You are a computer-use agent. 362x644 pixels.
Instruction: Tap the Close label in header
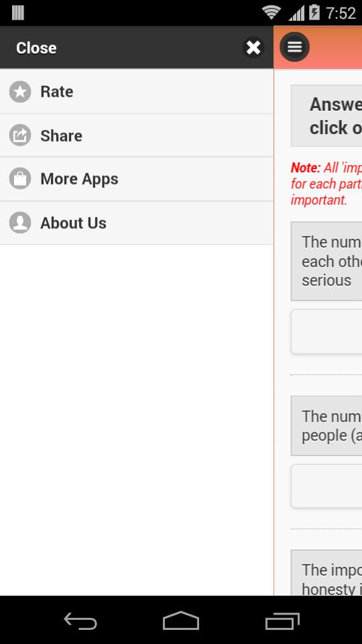point(36,48)
